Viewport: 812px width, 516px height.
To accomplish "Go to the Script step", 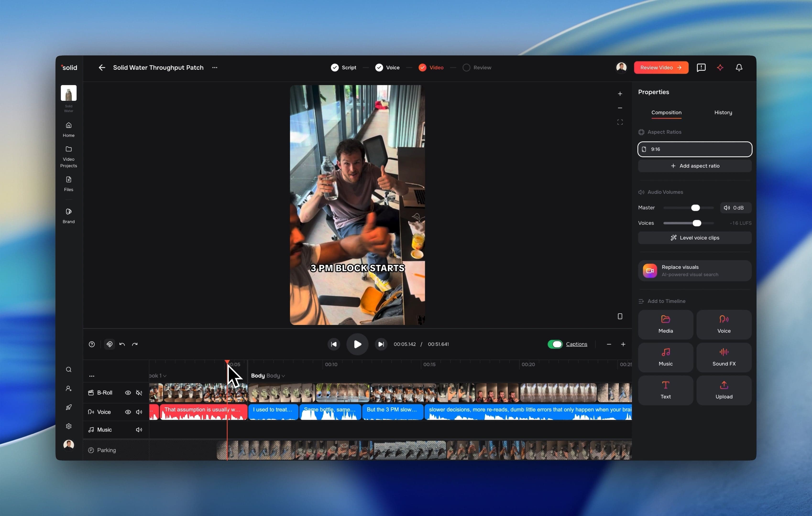I will coord(343,68).
